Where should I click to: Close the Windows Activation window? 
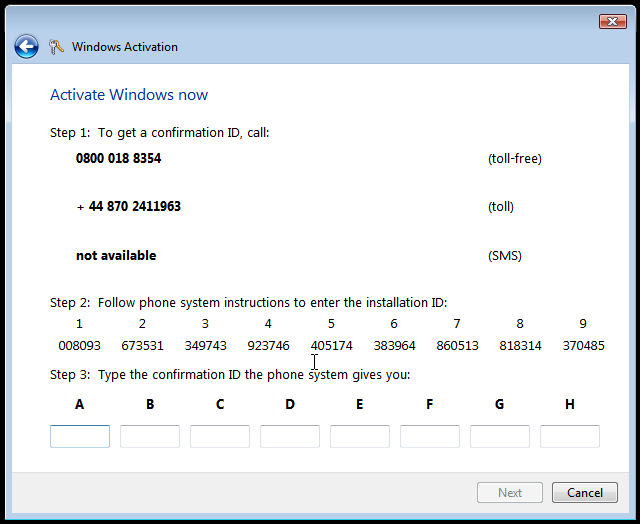pos(612,21)
